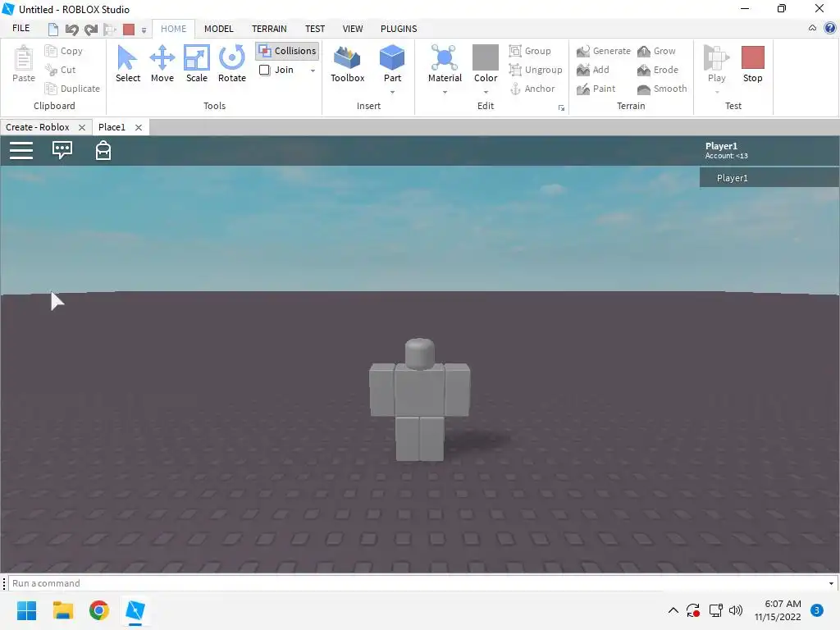
Task: Click the Anchor button
Action: pos(532,89)
